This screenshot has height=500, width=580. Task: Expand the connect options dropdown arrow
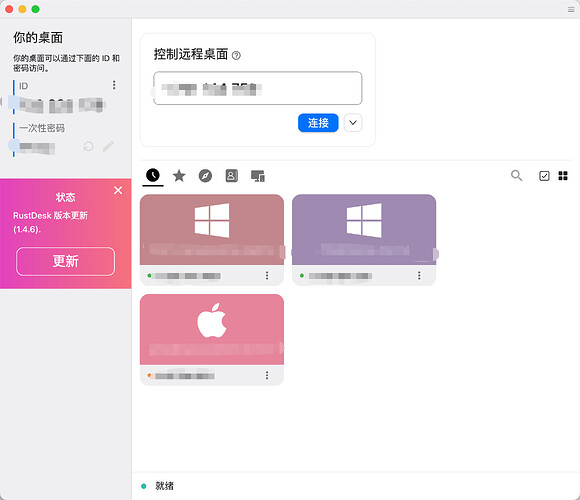click(x=353, y=123)
